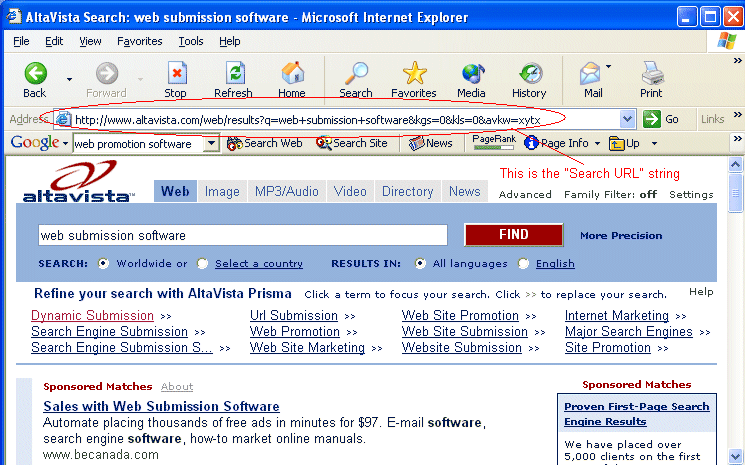The height and width of the screenshot is (465, 745).
Task: Open the View menu
Action: pyautogui.click(x=90, y=41)
